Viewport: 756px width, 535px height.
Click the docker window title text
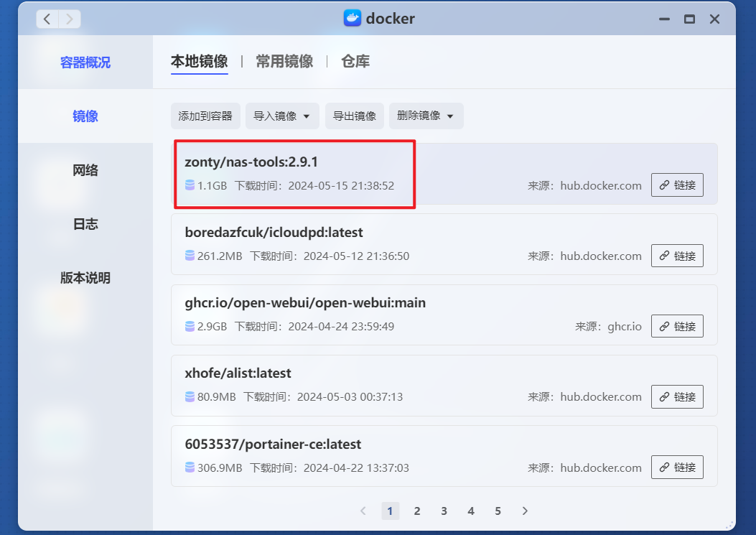click(x=390, y=19)
